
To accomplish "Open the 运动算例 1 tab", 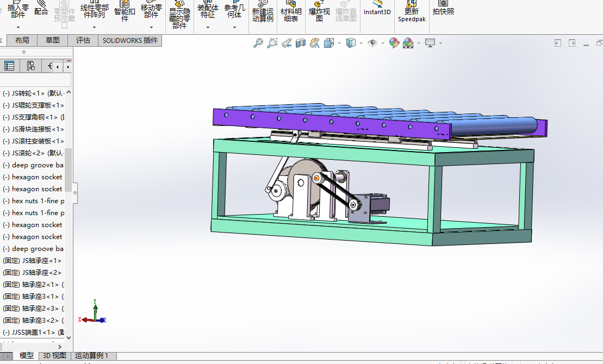I will 91,356.
